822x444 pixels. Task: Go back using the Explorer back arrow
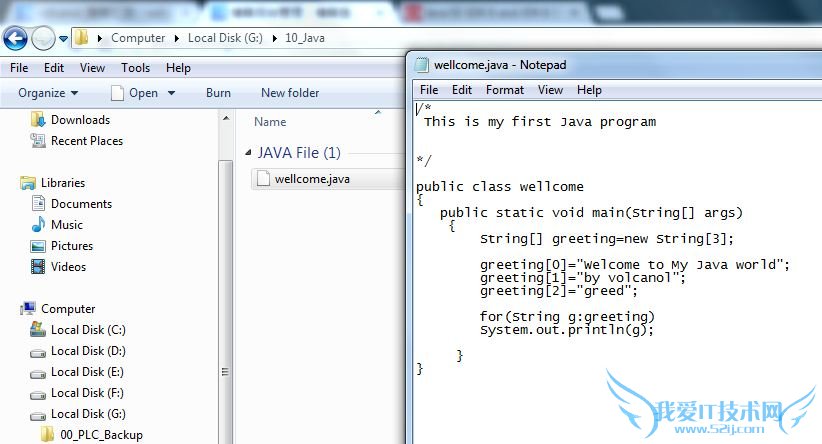(15, 38)
